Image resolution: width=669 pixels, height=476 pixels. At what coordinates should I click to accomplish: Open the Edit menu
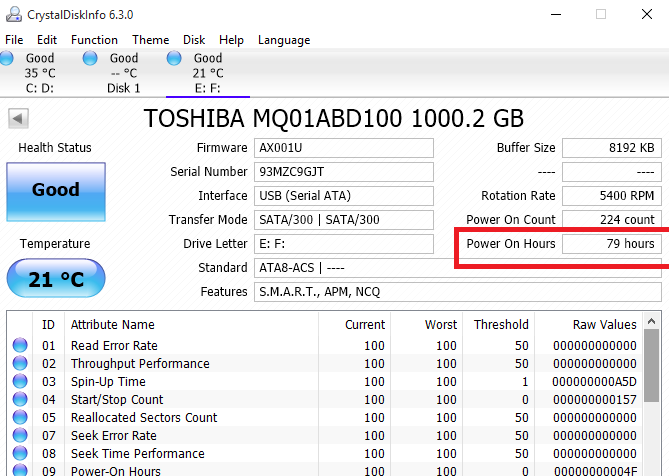(47, 40)
